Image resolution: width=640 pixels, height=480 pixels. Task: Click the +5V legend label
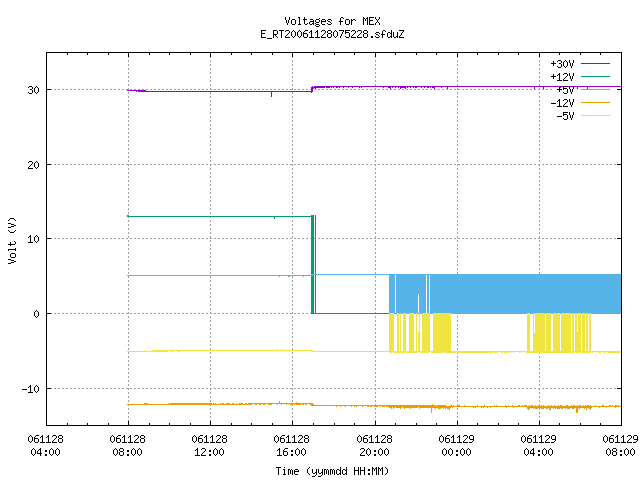point(565,90)
